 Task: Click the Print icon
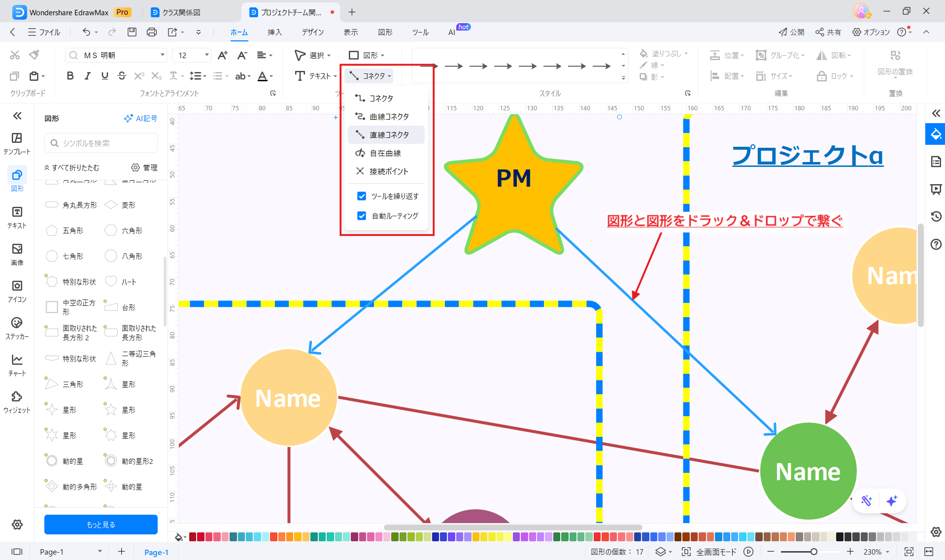tap(152, 32)
